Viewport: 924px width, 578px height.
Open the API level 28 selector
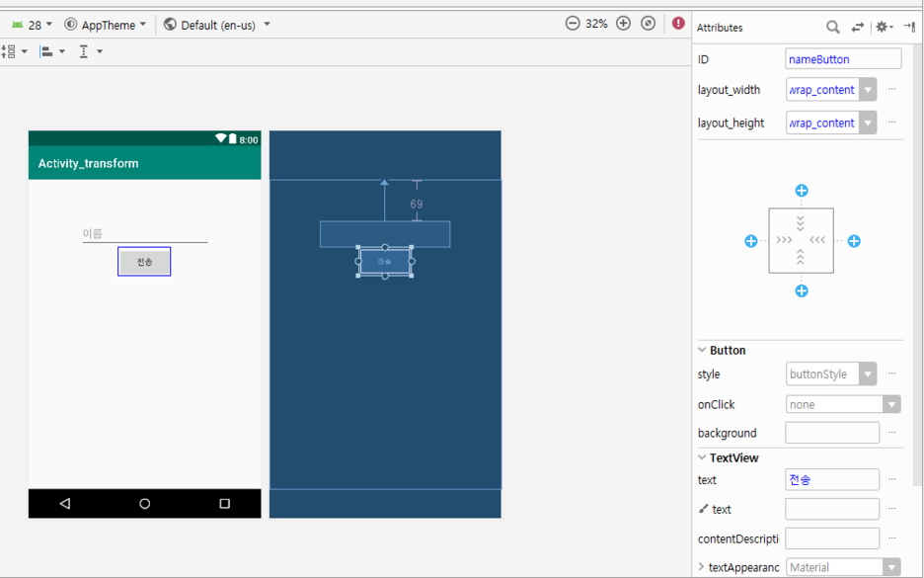click(x=32, y=25)
